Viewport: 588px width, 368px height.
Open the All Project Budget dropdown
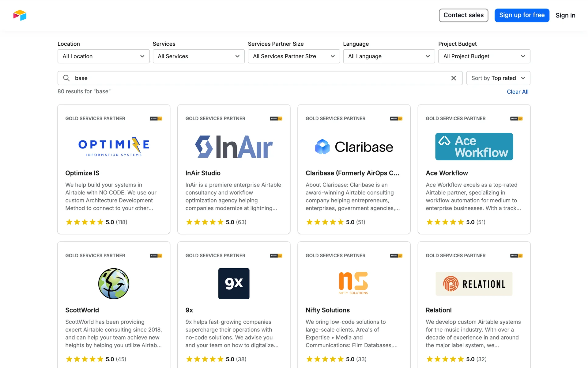point(484,56)
